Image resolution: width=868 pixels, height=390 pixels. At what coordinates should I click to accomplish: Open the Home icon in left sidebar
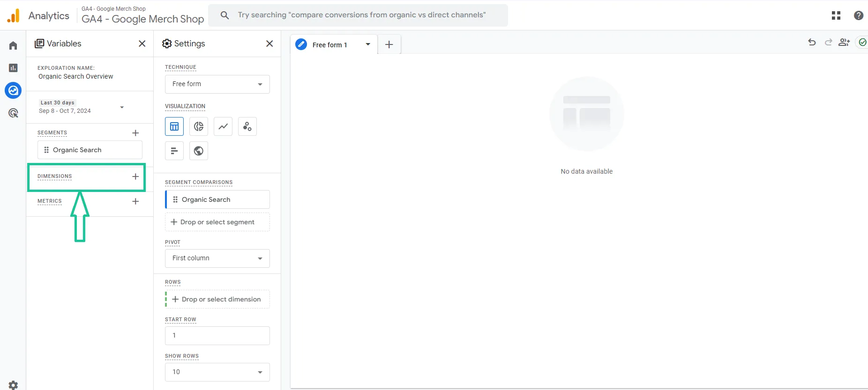pyautogui.click(x=13, y=45)
